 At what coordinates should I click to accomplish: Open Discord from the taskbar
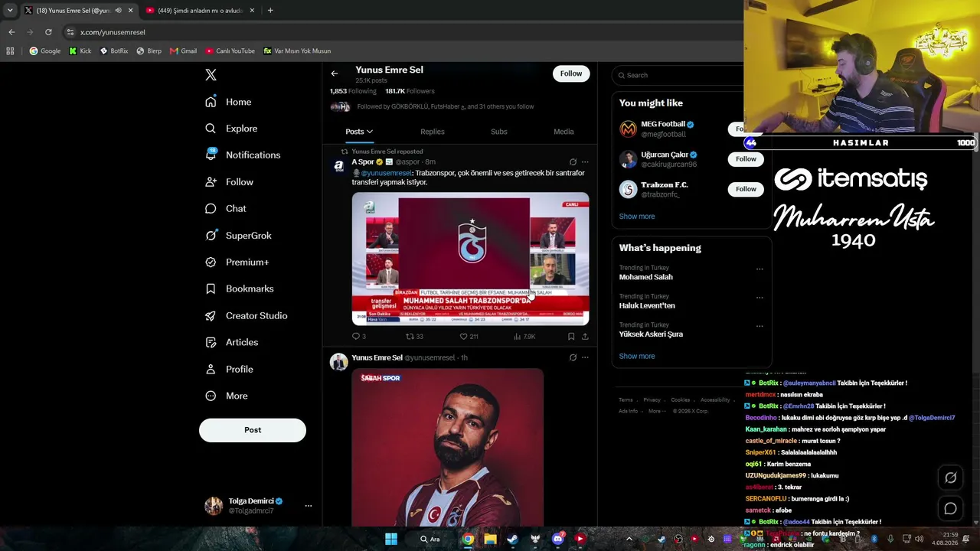[558, 539]
